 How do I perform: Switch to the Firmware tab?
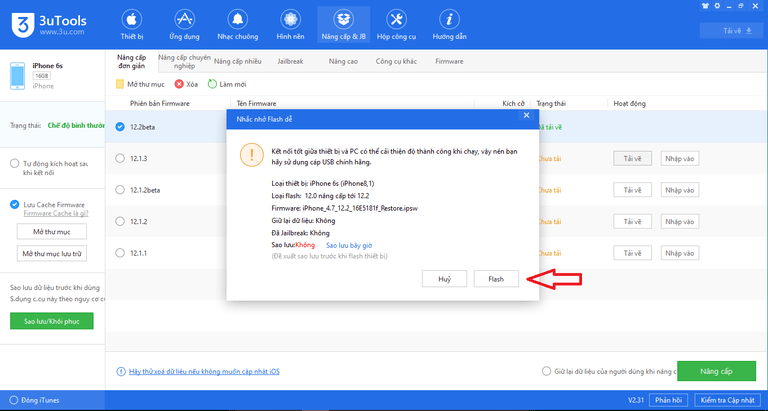(449, 62)
